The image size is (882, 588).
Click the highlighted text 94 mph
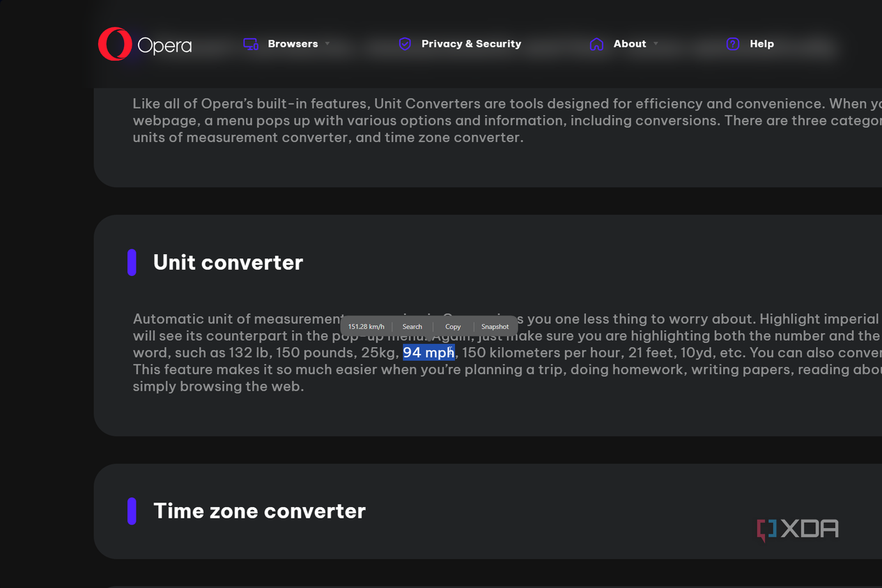pyautogui.click(x=428, y=353)
